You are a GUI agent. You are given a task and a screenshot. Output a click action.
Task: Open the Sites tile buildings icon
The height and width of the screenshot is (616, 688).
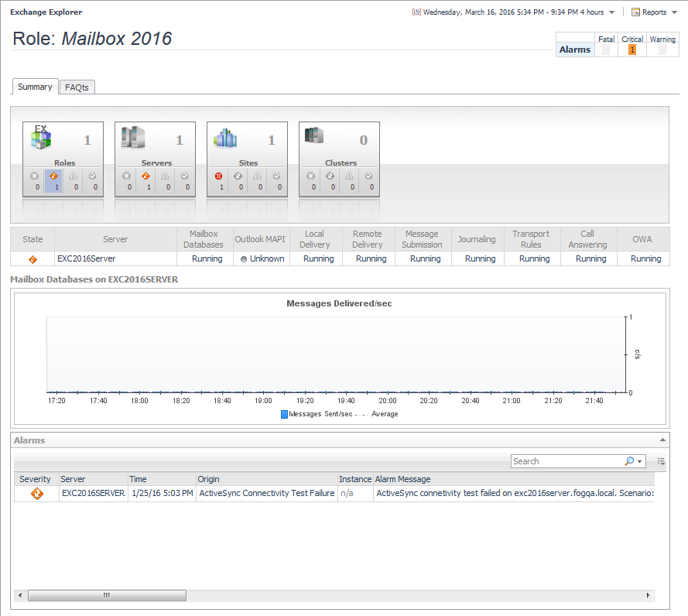[224, 138]
